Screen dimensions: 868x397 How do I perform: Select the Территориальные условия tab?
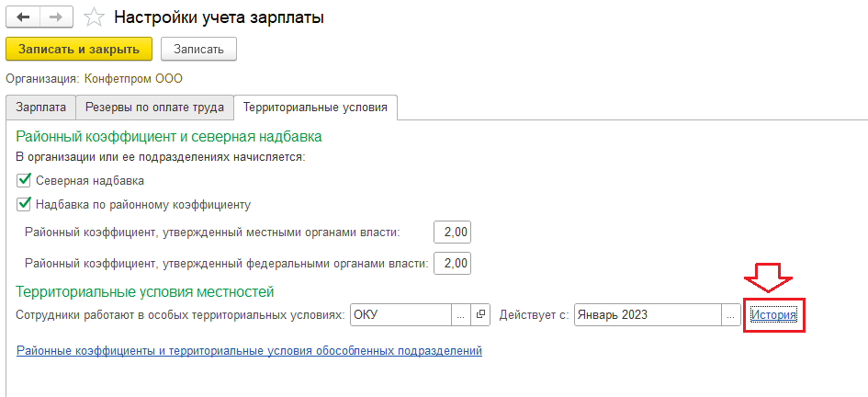click(315, 108)
